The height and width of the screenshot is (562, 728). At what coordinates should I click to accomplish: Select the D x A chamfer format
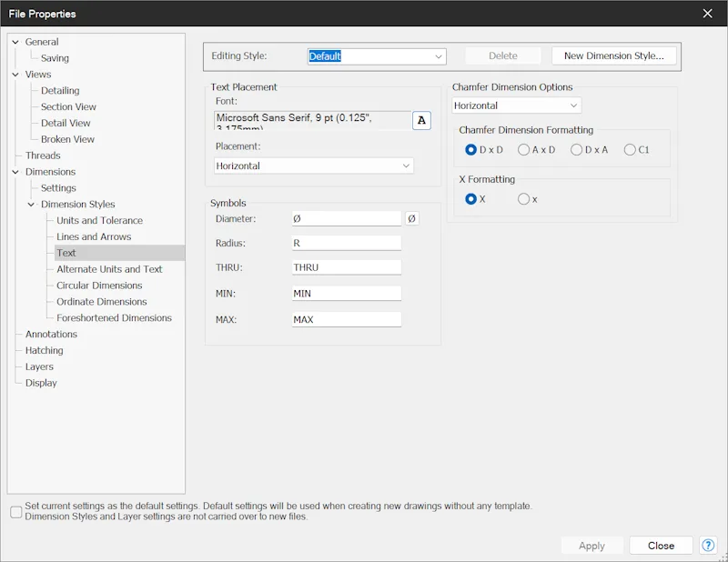pyautogui.click(x=577, y=150)
